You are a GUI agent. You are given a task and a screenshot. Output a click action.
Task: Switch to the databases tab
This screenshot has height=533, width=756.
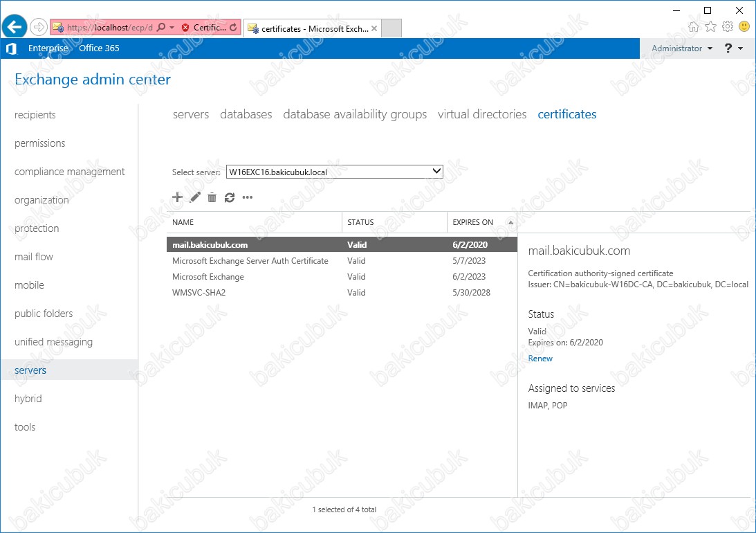pos(246,114)
